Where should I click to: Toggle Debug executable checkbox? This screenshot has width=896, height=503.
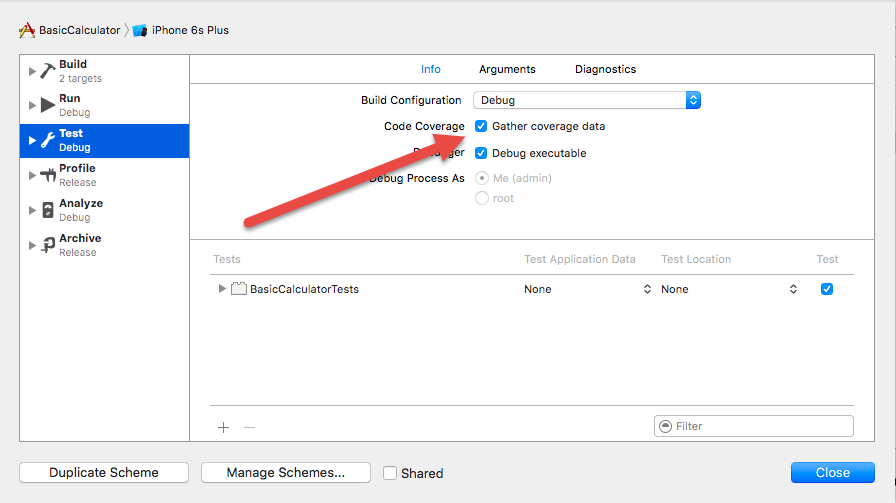click(x=481, y=153)
